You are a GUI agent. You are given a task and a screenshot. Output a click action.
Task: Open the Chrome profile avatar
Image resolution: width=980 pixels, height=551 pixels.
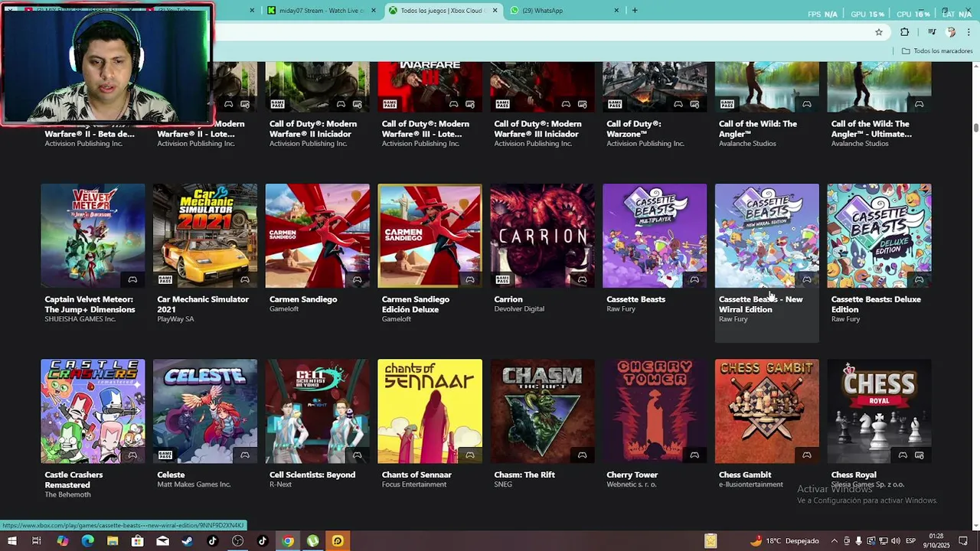click(951, 32)
